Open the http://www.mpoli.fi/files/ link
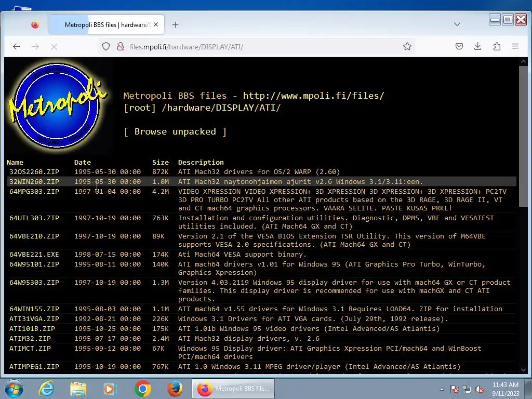532x399 pixels. point(313,96)
